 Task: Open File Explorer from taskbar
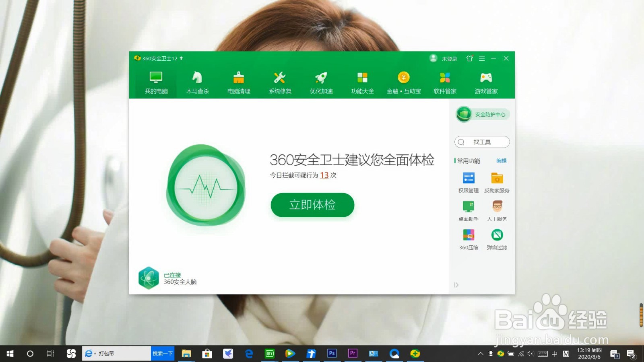(186, 354)
